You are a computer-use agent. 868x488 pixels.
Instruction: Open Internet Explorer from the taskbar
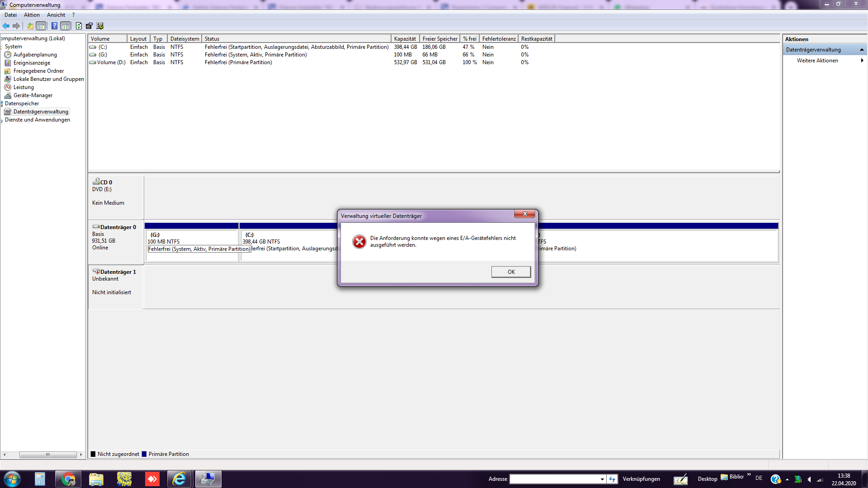[179, 479]
